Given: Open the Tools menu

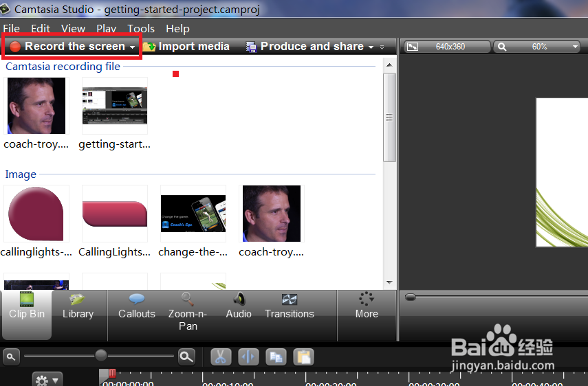Looking at the screenshot, I should coord(141,28).
